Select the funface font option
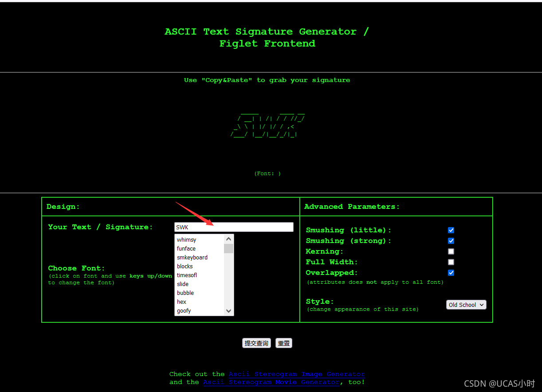 pyautogui.click(x=199, y=248)
